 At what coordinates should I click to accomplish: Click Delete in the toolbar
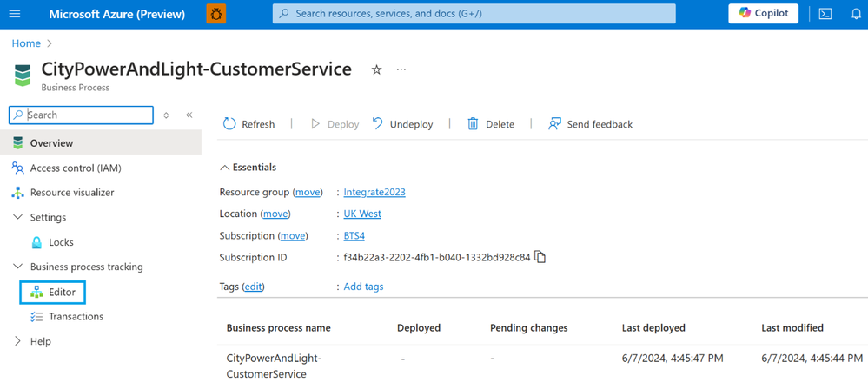[491, 124]
